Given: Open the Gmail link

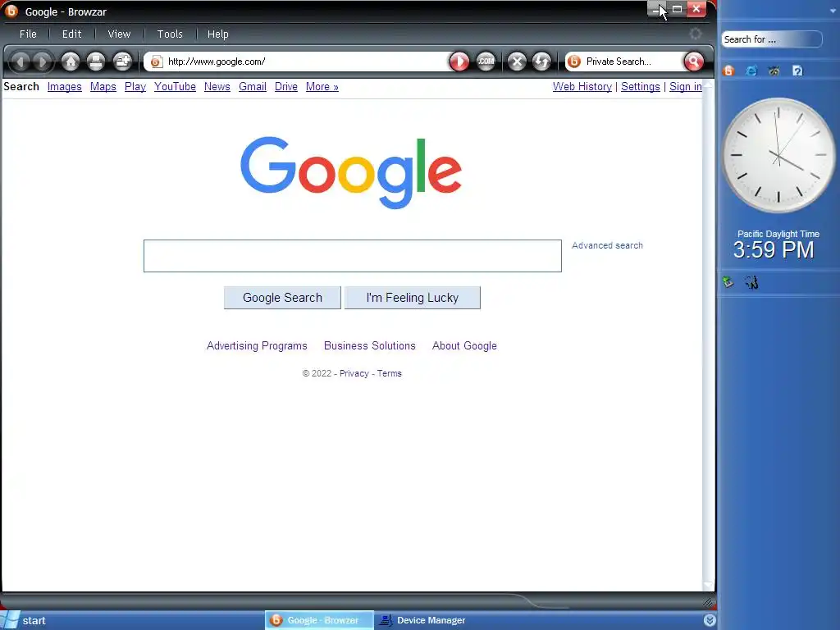Looking at the screenshot, I should pos(253,87).
